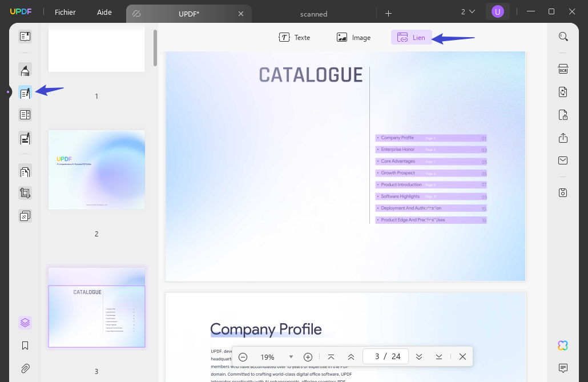Click the Core Advantages link entry
Screen dimensions: 588x382
[x=431, y=162]
